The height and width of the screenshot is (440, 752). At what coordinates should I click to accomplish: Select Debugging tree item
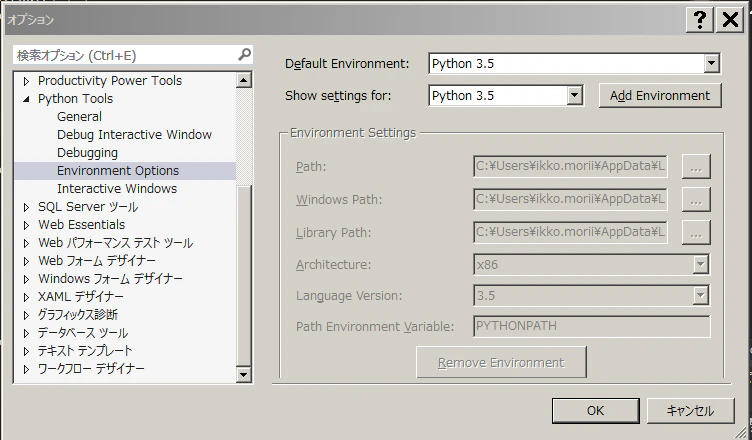point(87,153)
